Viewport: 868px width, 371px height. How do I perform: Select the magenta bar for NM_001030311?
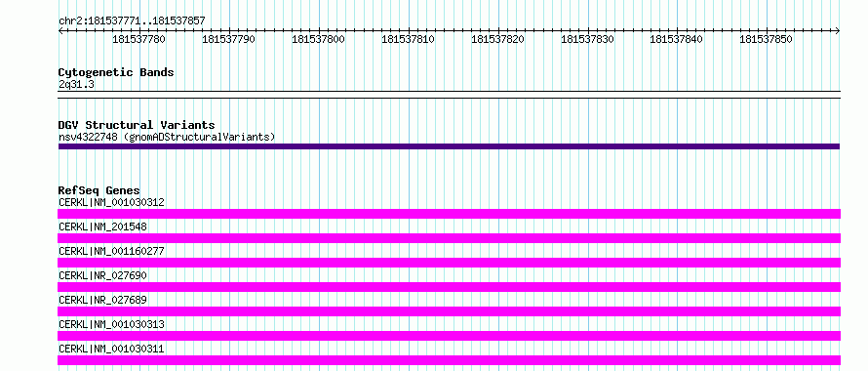(449, 360)
